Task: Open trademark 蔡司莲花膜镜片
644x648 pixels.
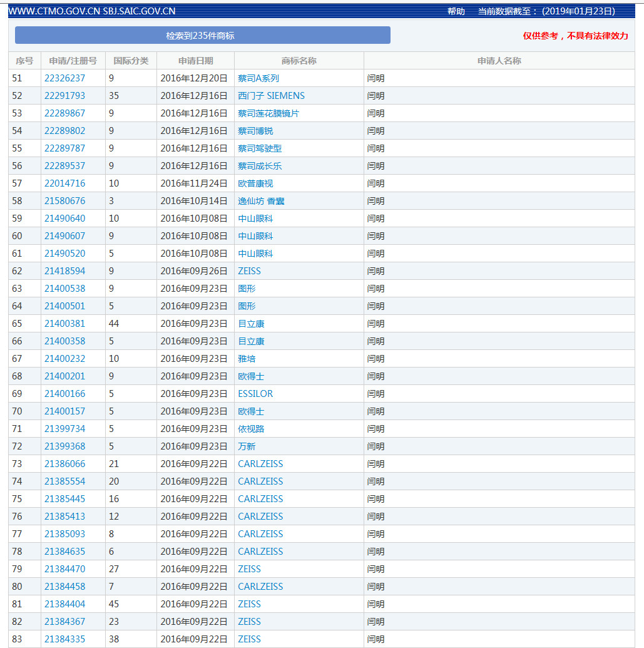Action: [x=268, y=113]
